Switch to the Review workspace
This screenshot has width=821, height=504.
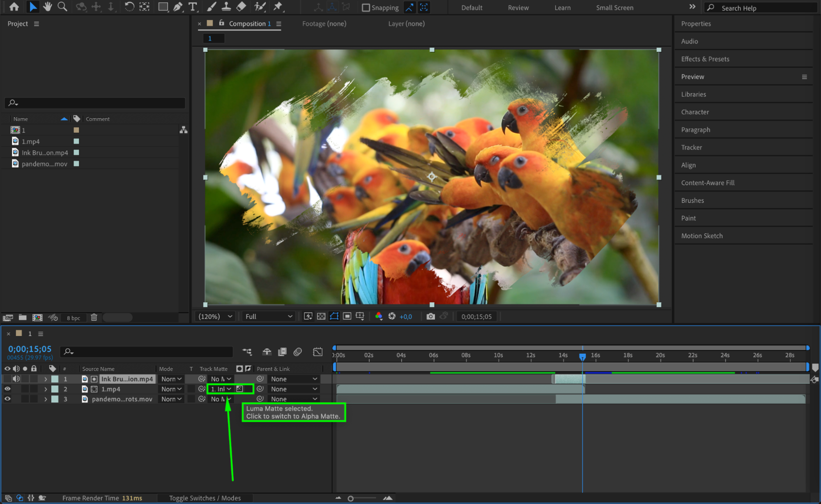tap(518, 7)
